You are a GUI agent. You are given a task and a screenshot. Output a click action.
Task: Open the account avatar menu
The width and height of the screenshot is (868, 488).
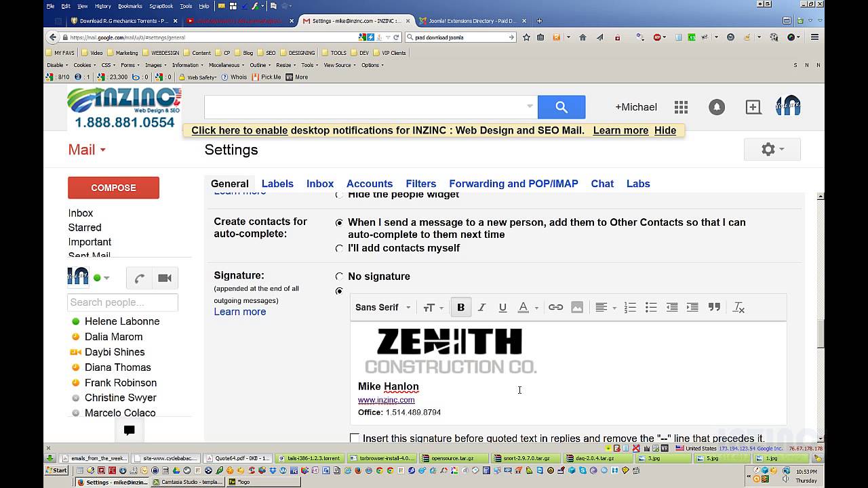(x=788, y=106)
